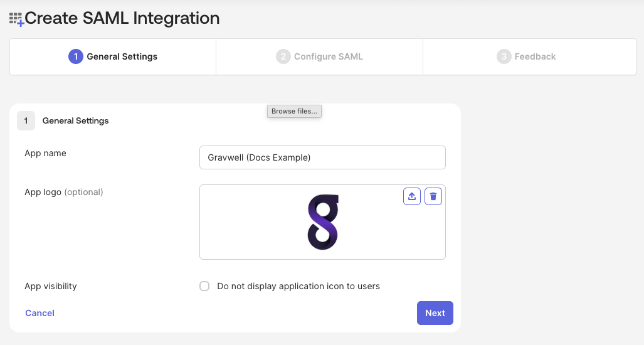The height and width of the screenshot is (345, 644).
Task: Click the Create SAML Integration heading
Action: click(x=122, y=18)
